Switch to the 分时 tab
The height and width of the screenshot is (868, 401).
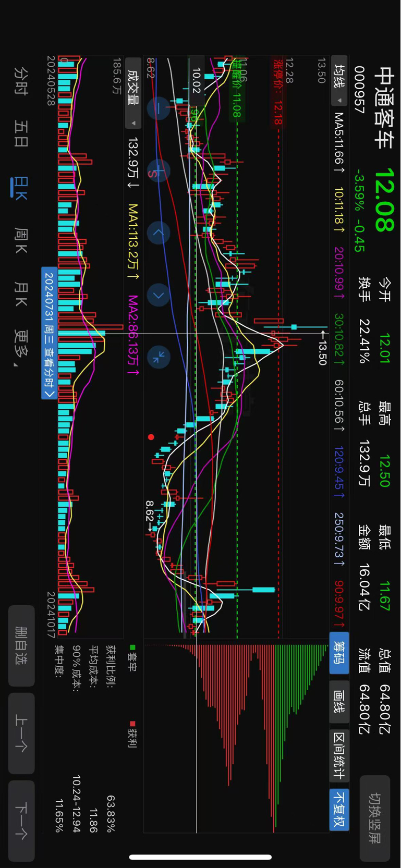pyautogui.click(x=21, y=81)
